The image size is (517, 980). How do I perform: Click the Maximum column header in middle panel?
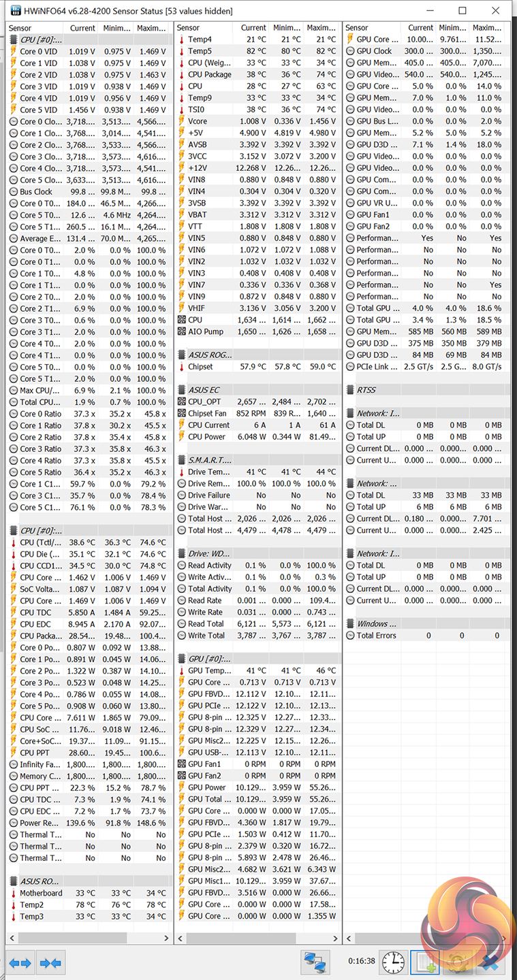[321, 28]
